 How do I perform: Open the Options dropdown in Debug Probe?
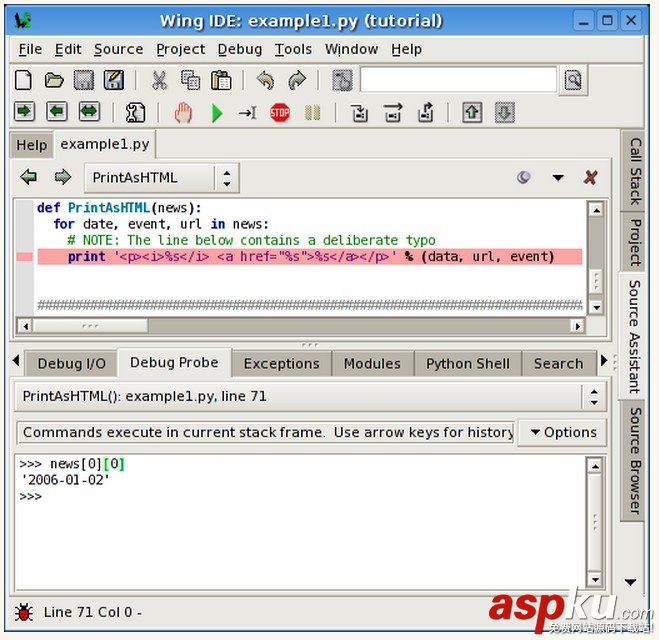pos(563,432)
